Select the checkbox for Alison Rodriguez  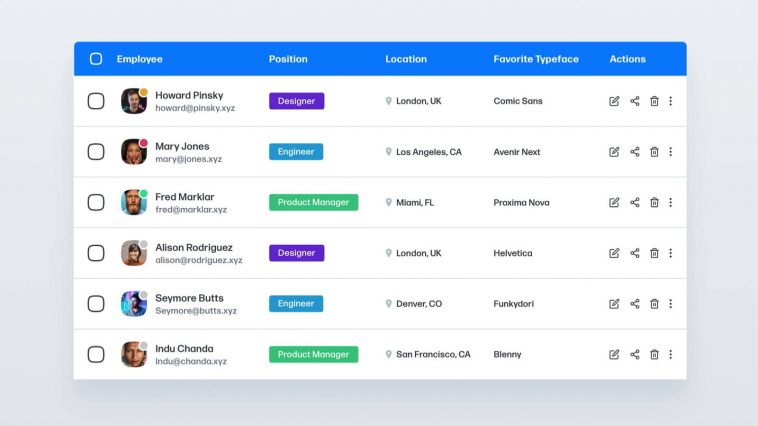[96, 253]
